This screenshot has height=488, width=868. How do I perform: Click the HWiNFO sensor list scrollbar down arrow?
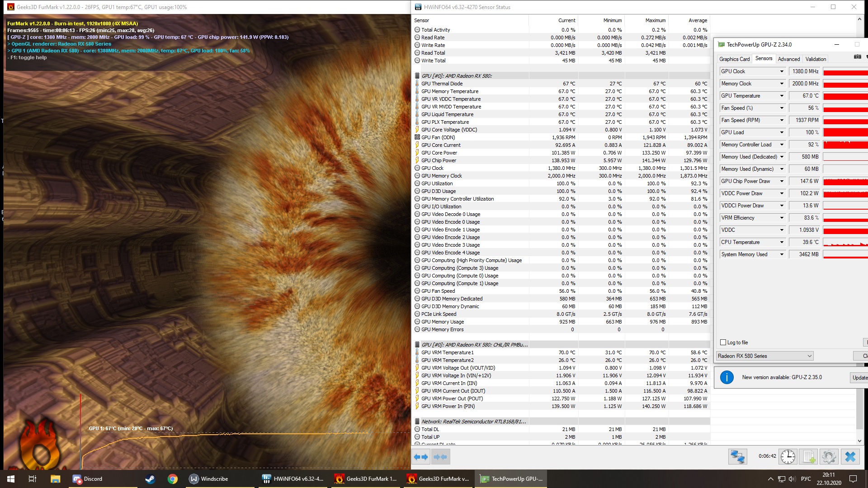pos(859,441)
